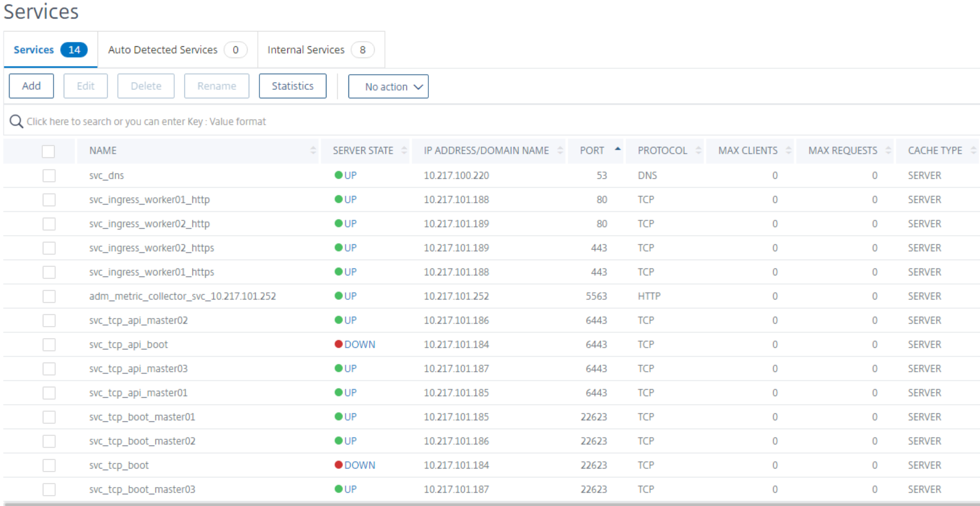980x506 pixels.
Task: Click the red DOWN status dot for svc_tcp_boot
Action: coord(338,465)
